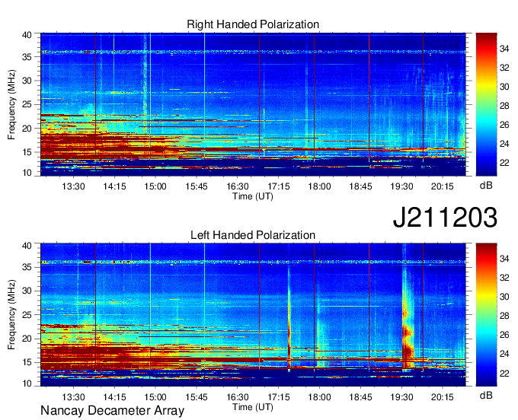
Task: Click the left-handed plot's color scale bar
Action: [486, 314]
